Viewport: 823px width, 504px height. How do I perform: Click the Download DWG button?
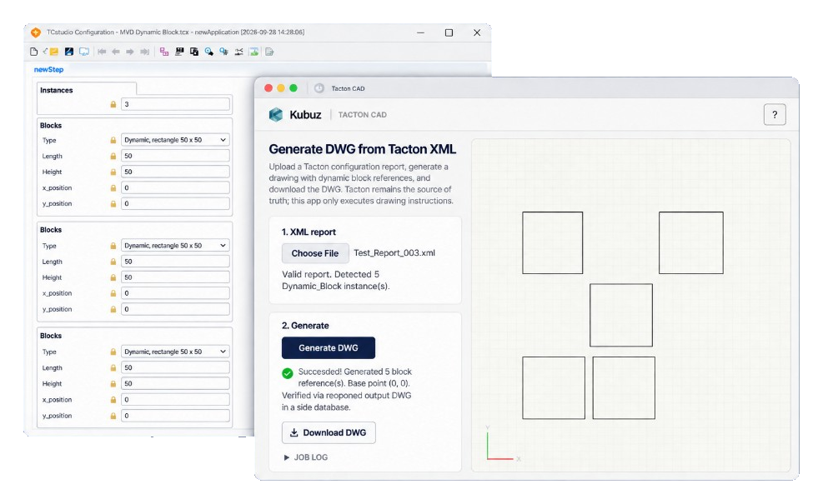tap(329, 432)
